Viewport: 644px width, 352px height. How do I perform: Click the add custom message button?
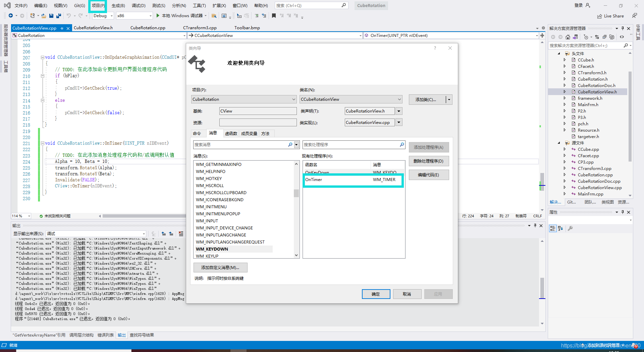(220, 268)
